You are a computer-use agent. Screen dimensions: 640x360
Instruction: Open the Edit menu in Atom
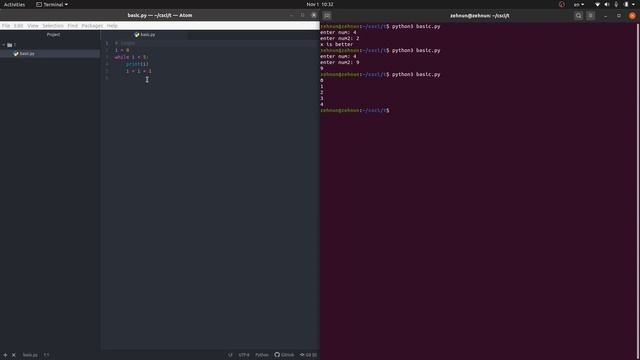[x=19, y=26]
